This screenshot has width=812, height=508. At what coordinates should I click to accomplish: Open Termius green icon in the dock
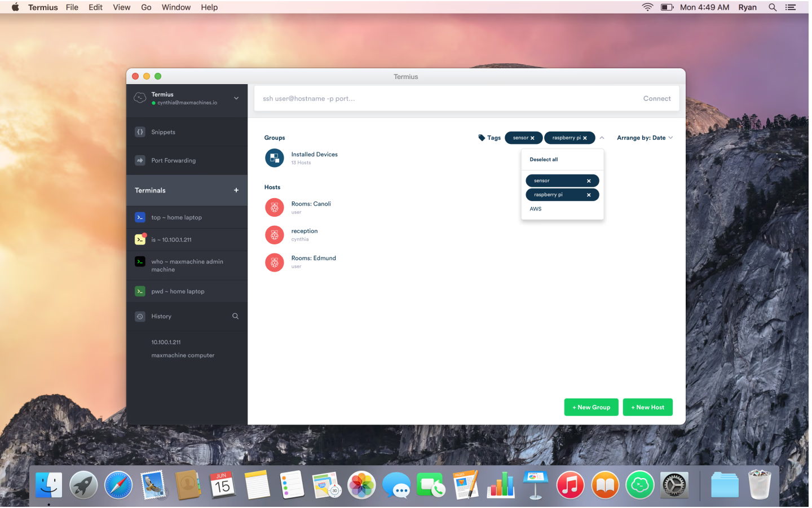tap(640, 485)
